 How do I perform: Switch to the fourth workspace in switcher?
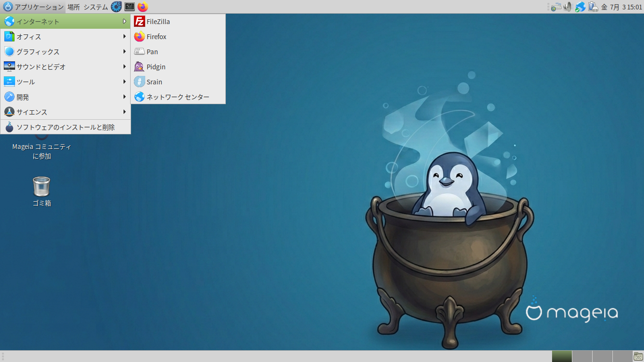(x=622, y=356)
